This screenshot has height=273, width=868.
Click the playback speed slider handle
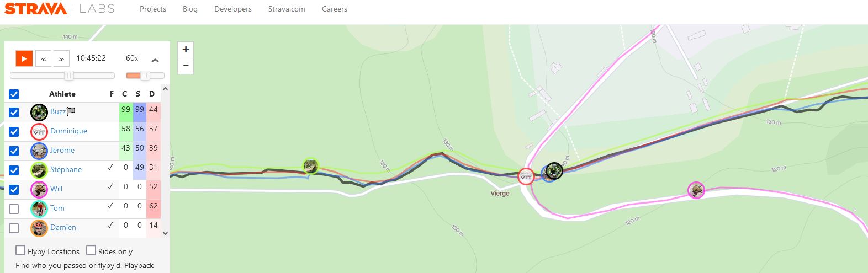point(145,76)
